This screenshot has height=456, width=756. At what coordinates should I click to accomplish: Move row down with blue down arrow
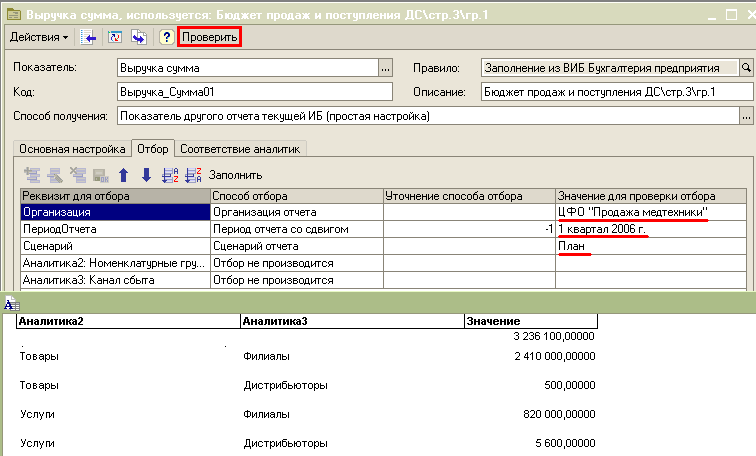(x=146, y=175)
